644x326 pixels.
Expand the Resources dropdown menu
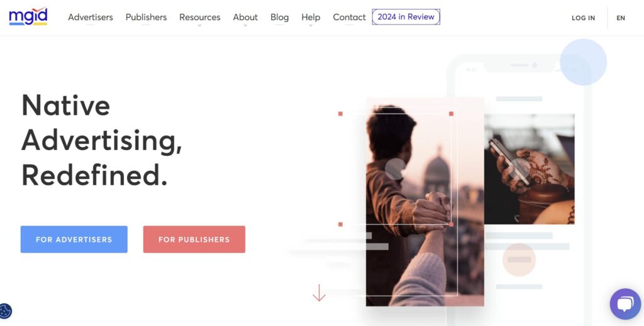199,17
